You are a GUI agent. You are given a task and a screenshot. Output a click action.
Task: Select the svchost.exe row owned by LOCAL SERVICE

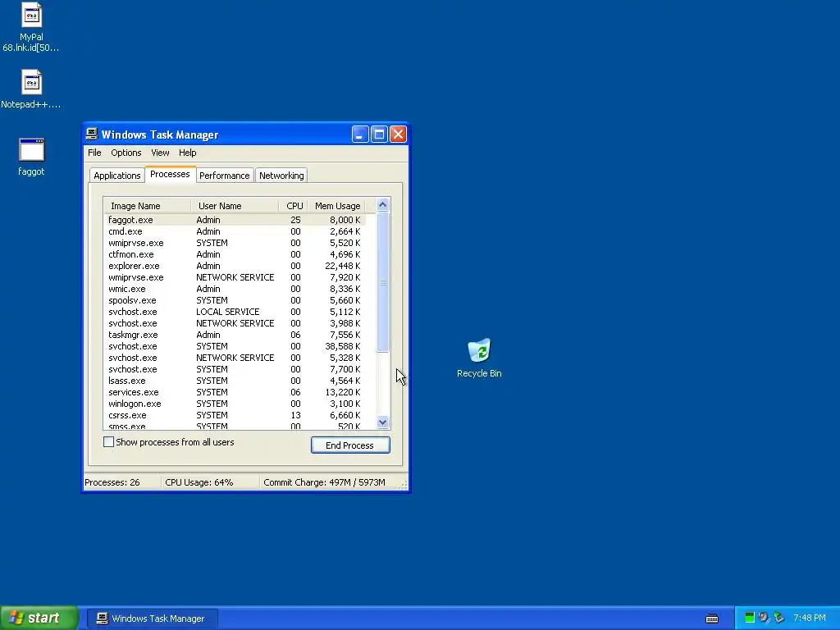(235, 312)
